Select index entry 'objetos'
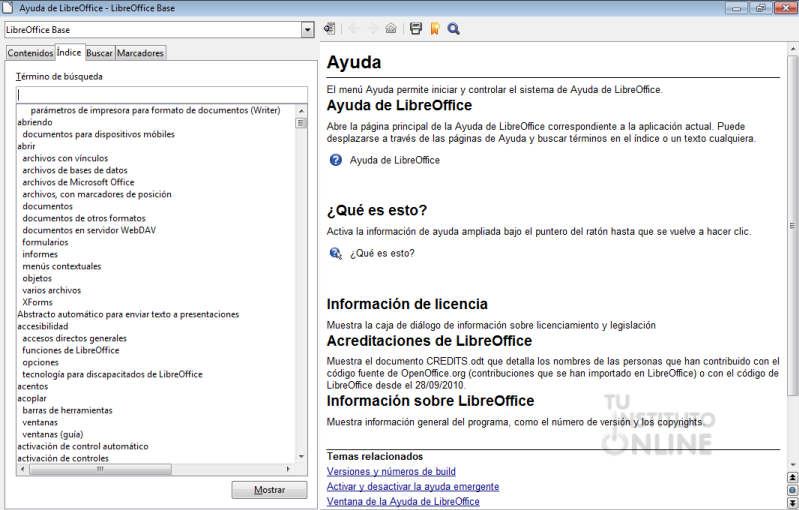Image resolution: width=799 pixels, height=510 pixels. (x=37, y=278)
